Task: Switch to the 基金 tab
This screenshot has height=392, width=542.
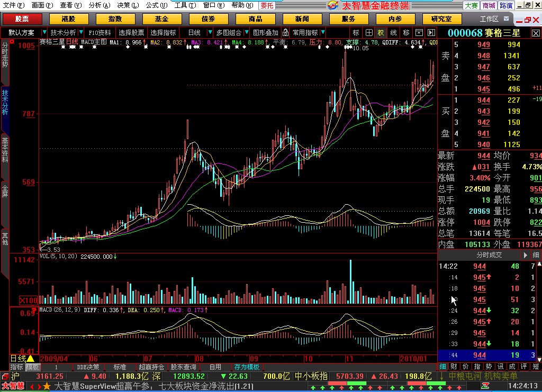Action: click(x=162, y=19)
